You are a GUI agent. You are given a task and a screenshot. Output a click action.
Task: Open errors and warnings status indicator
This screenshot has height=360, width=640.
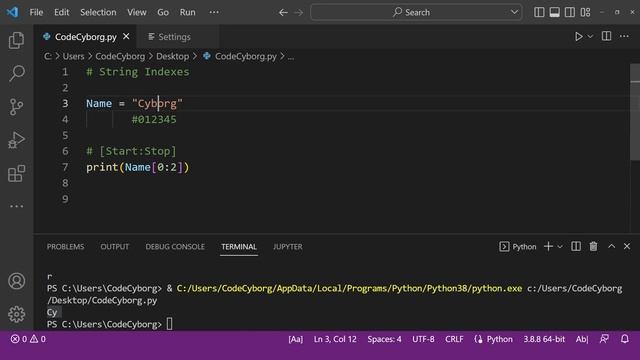[28, 339]
